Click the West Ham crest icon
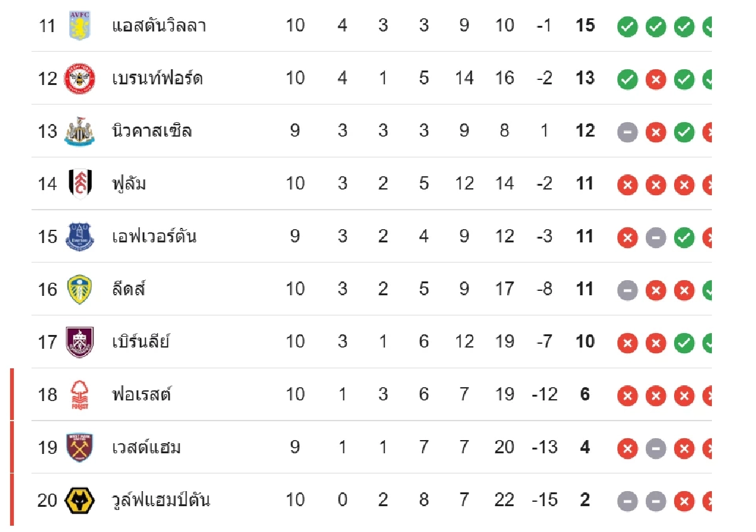The width and height of the screenshot is (756, 532). (x=79, y=448)
